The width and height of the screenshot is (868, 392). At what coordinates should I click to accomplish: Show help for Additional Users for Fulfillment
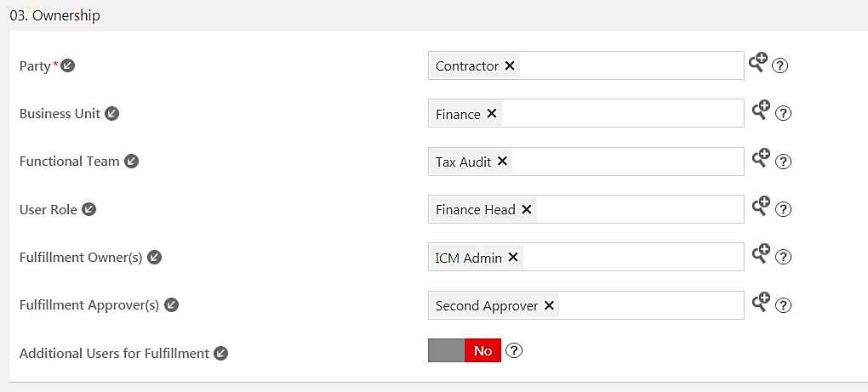[x=513, y=350]
